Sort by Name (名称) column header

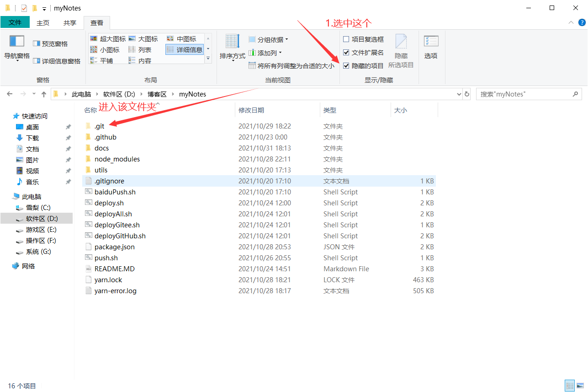pyautogui.click(x=90, y=110)
